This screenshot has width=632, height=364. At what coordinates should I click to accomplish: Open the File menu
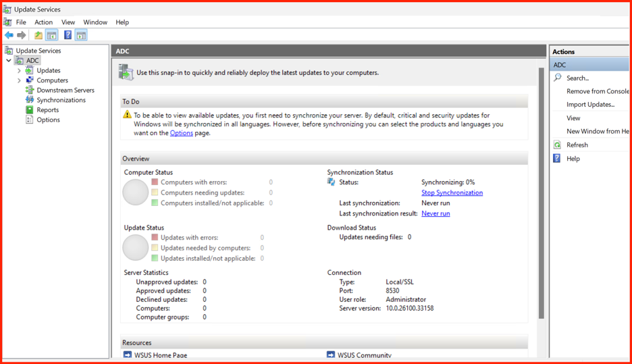click(21, 22)
